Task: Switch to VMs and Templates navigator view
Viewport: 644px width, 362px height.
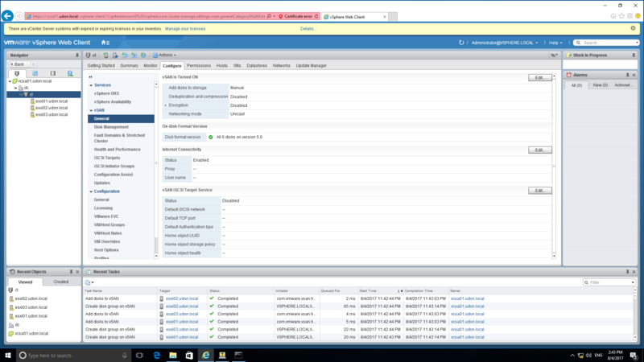Action: coord(35,73)
